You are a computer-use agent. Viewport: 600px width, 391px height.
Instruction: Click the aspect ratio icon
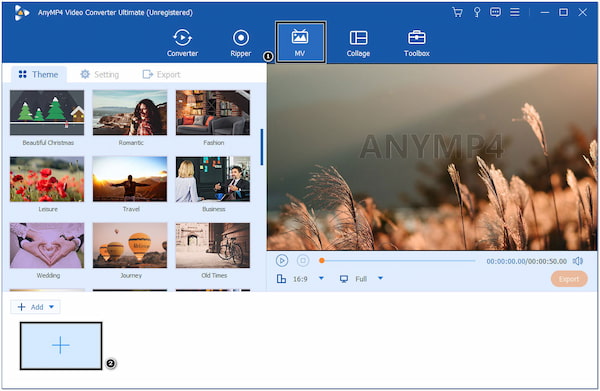[x=281, y=279]
